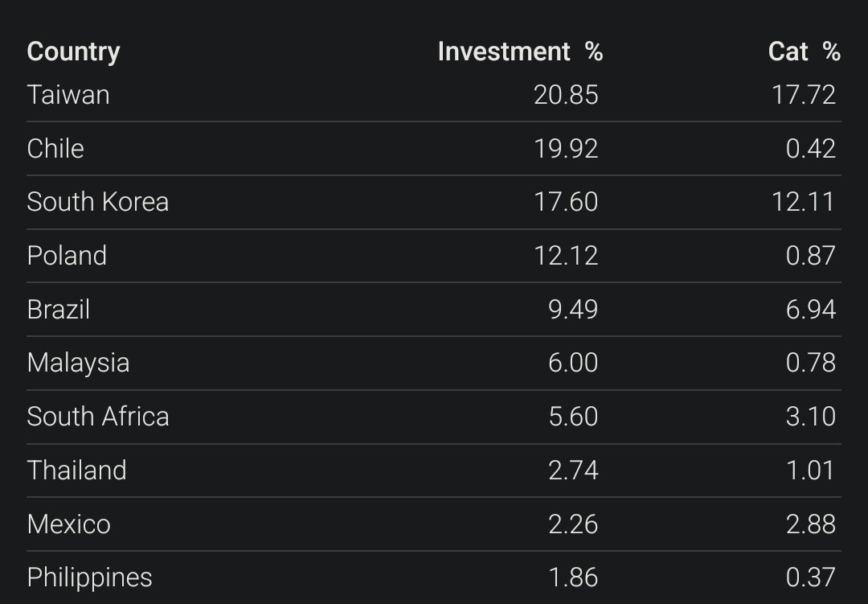
Task: Open the South Korea entry
Action: click(x=97, y=202)
